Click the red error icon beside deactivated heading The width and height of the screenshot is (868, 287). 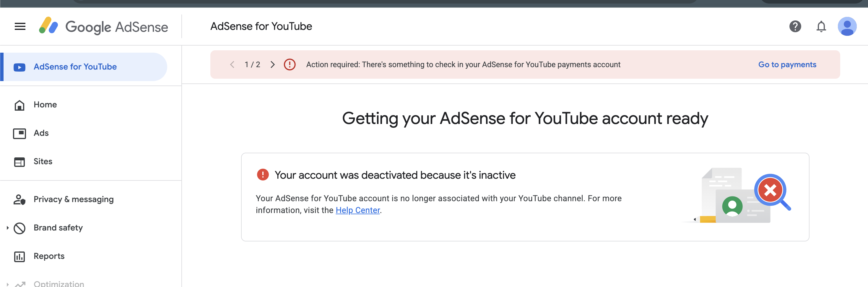pos(263,175)
